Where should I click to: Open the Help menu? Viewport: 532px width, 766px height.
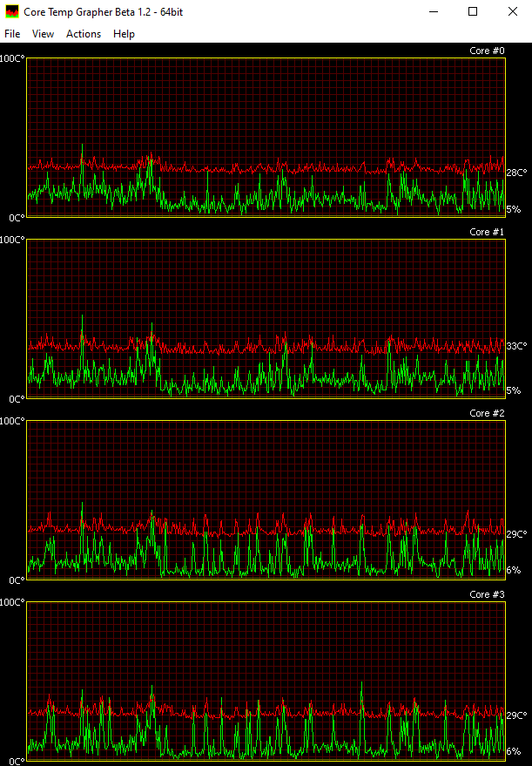coord(124,34)
